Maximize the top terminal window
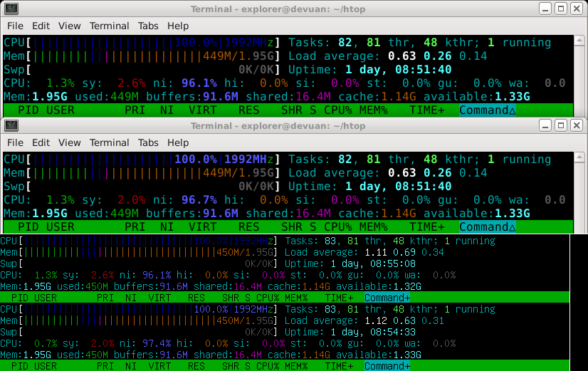 [561, 9]
